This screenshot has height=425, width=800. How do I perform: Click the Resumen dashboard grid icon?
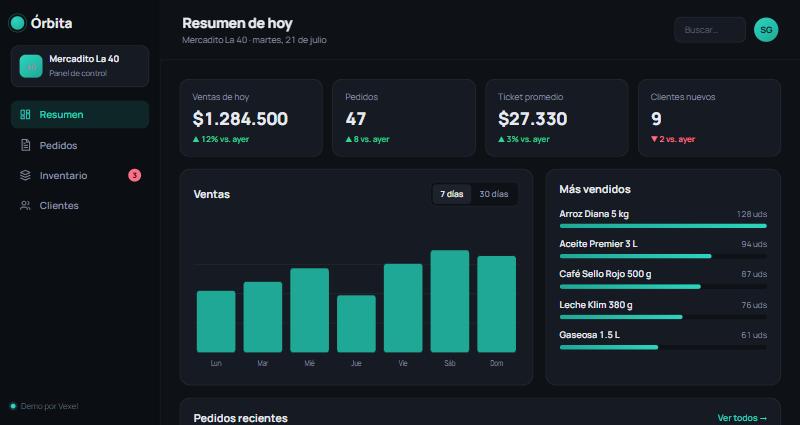click(25, 114)
